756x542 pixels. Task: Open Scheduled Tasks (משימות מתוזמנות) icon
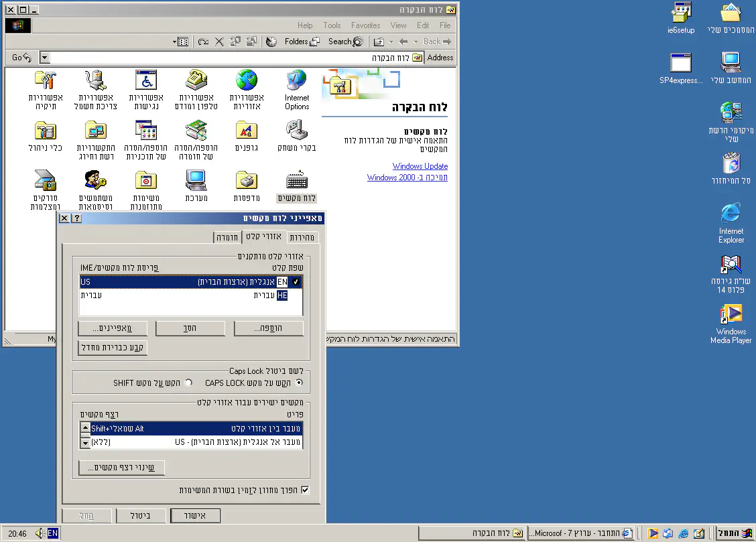pyautogui.click(x=145, y=180)
